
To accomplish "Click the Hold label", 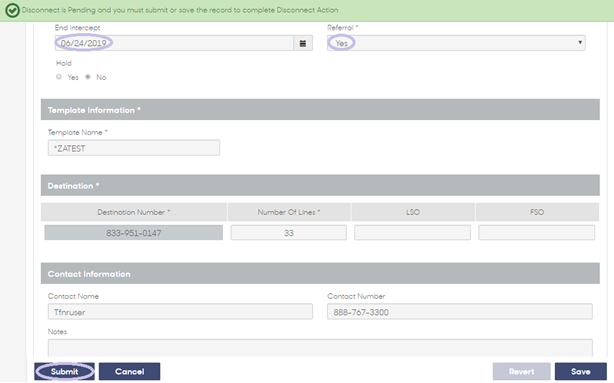I will pos(64,63).
